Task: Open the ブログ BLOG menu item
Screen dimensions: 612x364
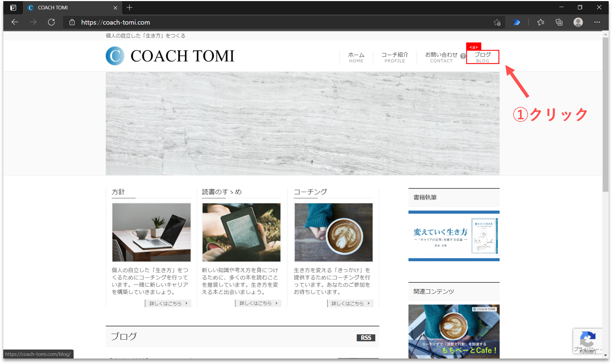Action: click(x=482, y=57)
